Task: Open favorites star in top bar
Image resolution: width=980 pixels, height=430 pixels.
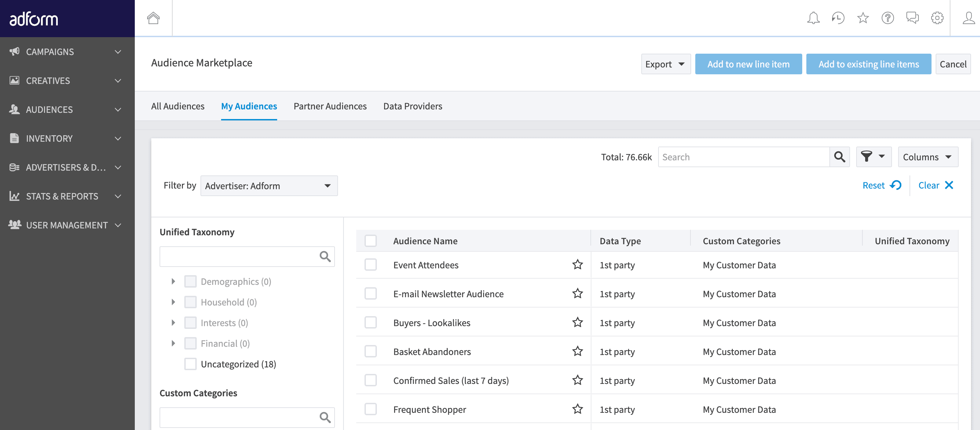Action: [x=862, y=18]
